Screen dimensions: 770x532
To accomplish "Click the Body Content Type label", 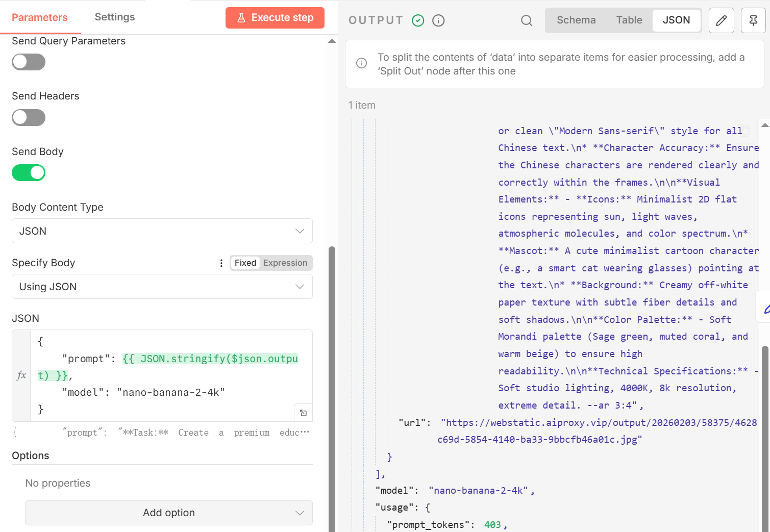I will 58,207.
